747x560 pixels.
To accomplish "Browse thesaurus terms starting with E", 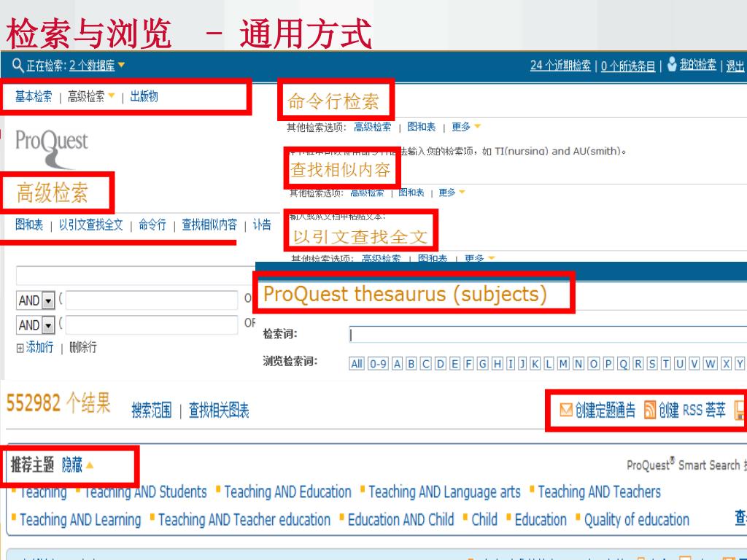I will pyautogui.click(x=455, y=364).
